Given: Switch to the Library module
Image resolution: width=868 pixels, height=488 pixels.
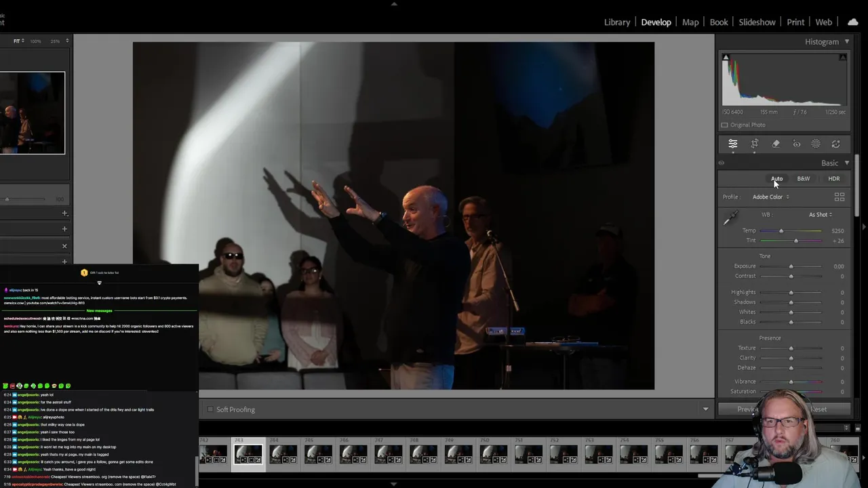Looking at the screenshot, I should click(x=617, y=22).
